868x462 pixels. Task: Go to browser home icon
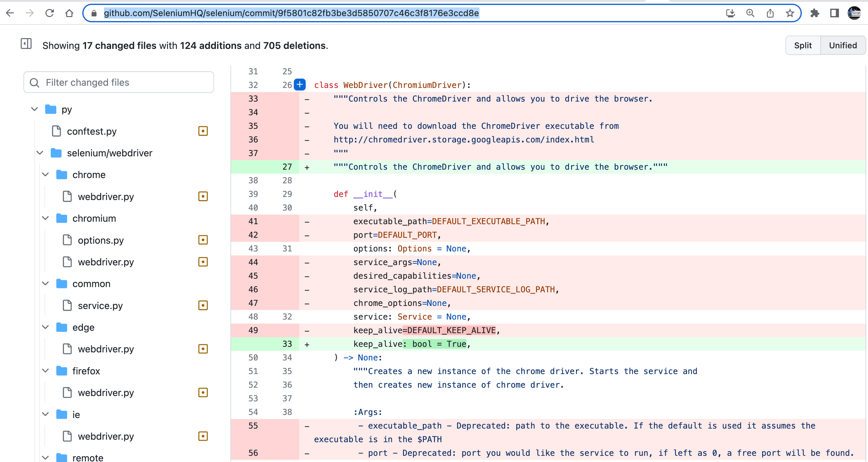[x=69, y=13]
